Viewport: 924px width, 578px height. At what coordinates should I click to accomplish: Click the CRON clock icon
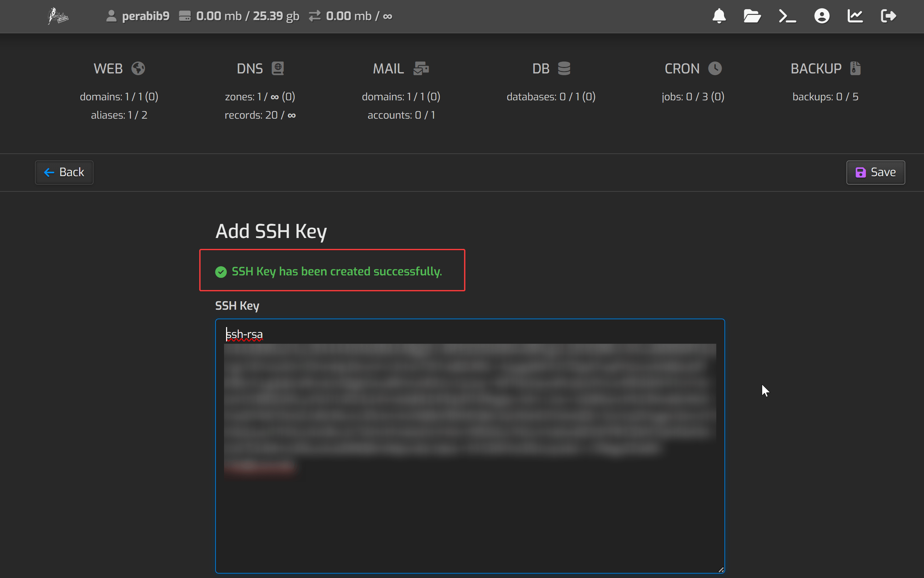[x=715, y=68]
